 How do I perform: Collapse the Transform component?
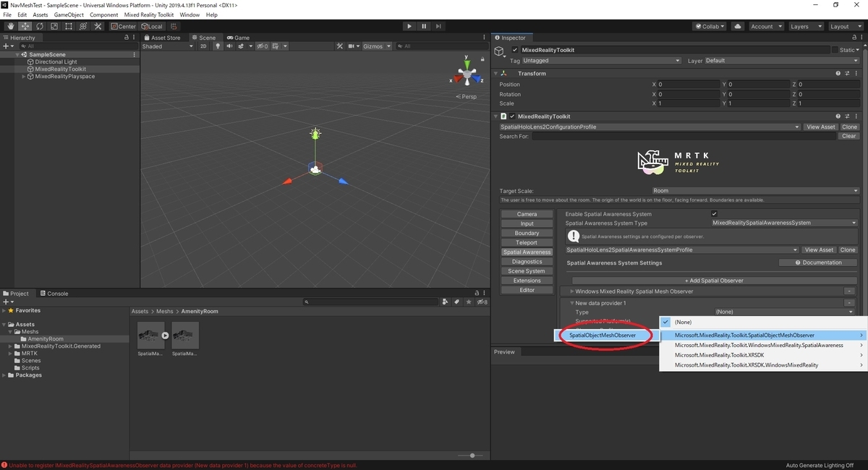[x=497, y=74]
